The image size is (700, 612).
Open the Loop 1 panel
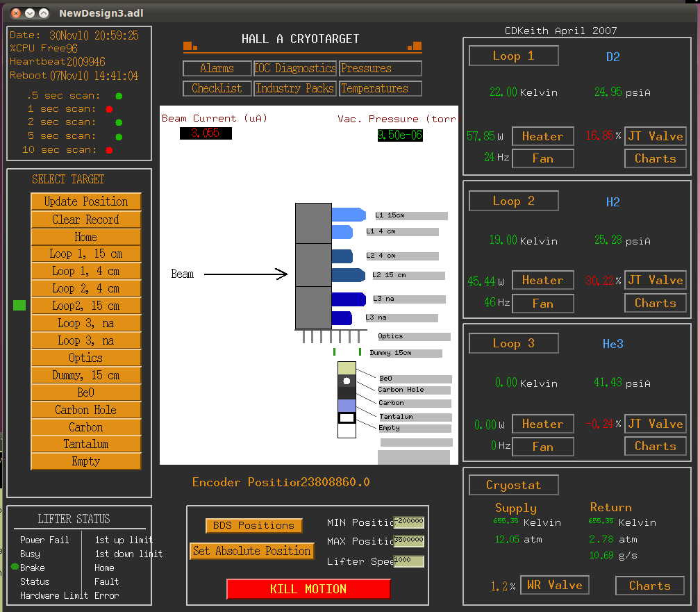pyautogui.click(x=513, y=56)
